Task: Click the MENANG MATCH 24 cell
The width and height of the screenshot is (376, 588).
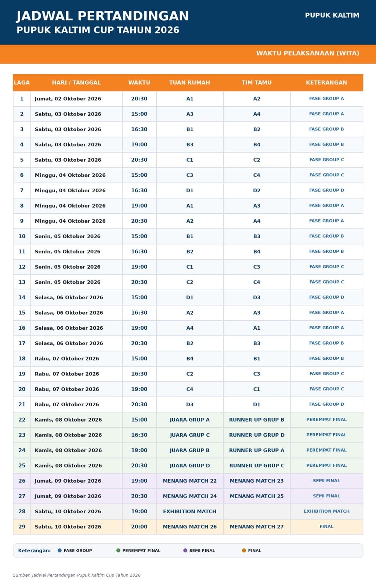Action: (x=190, y=496)
